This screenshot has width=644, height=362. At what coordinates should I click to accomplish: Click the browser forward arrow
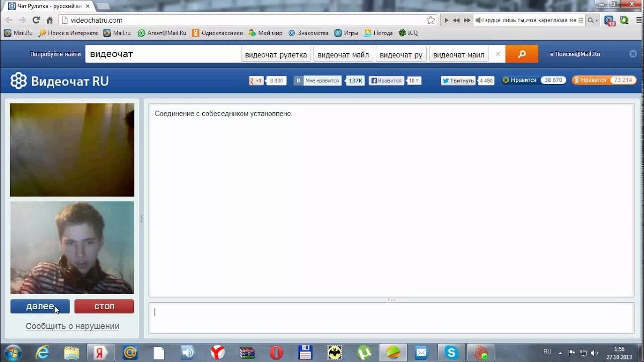click(22, 20)
